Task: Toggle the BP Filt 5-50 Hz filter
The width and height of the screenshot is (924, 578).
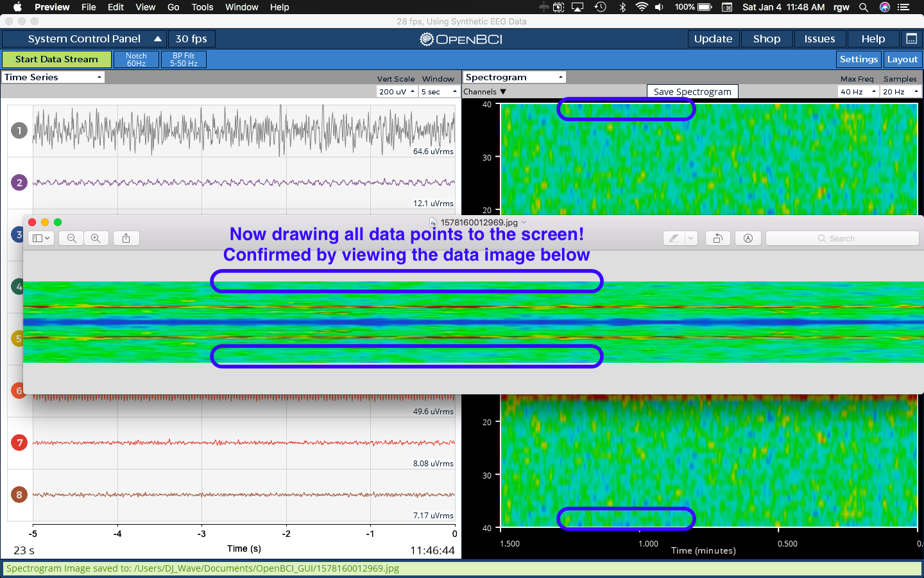Action: pos(183,59)
